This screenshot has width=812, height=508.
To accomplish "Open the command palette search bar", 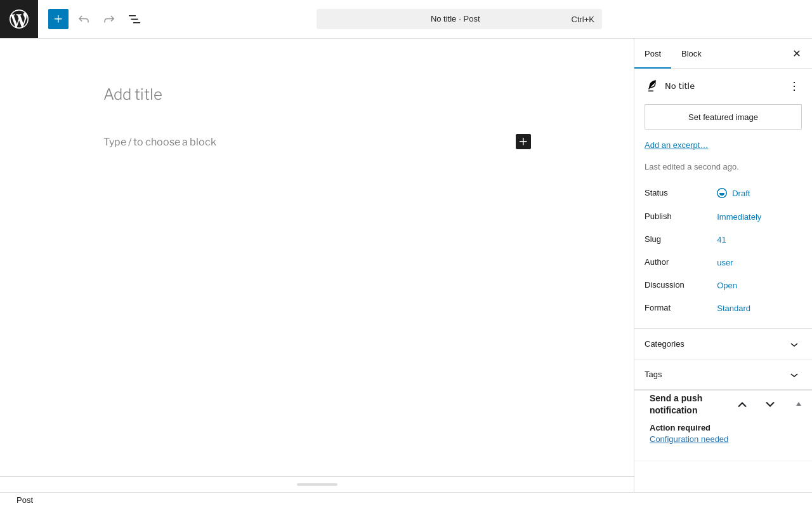I will point(459,19).
